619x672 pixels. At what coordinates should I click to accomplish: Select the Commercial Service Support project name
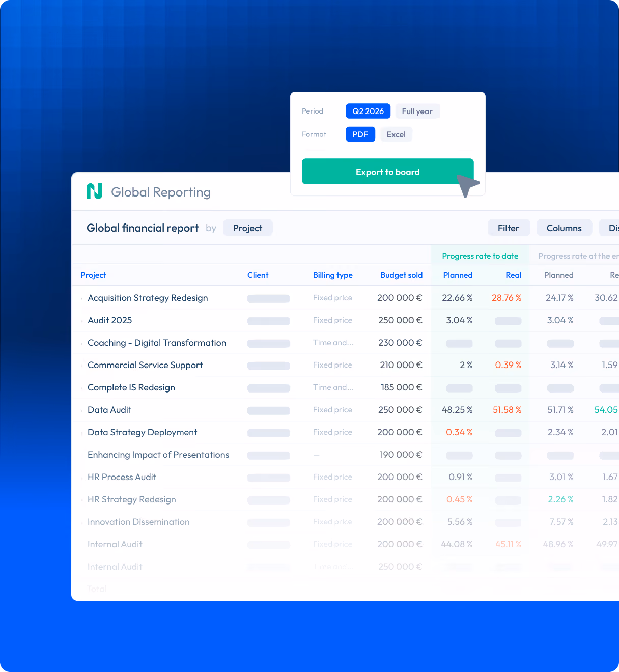(x=145, y=365)
